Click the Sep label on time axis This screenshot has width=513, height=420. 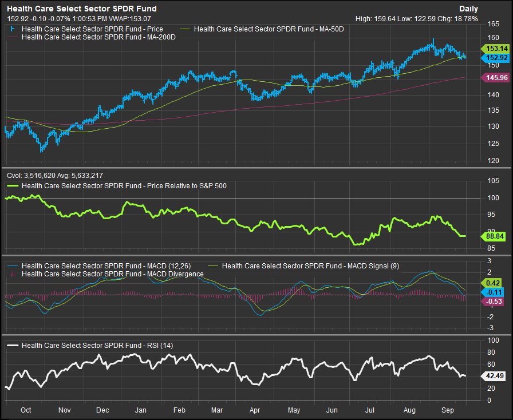click(448, 410)
